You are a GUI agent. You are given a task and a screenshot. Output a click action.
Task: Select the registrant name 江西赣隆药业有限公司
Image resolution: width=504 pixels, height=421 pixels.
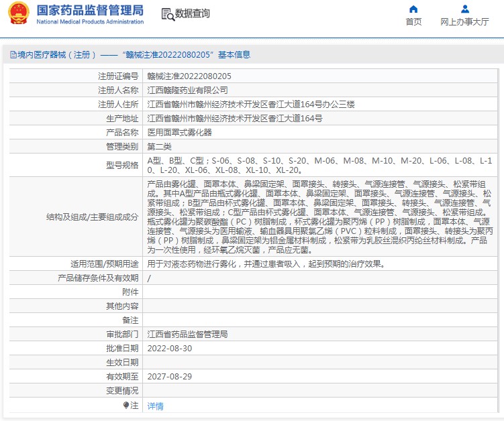(x=188, y=91)
